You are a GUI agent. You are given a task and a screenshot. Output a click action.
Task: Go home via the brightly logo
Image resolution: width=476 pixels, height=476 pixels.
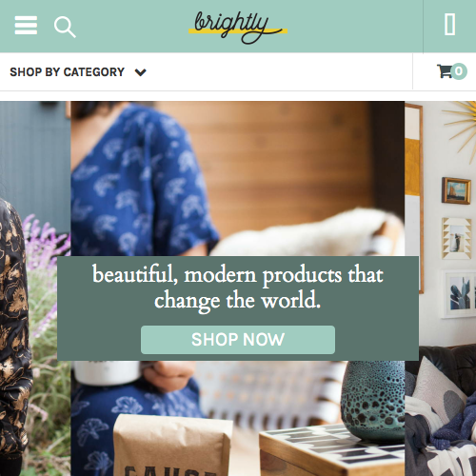pyautogui.click(x=238, y=27)
